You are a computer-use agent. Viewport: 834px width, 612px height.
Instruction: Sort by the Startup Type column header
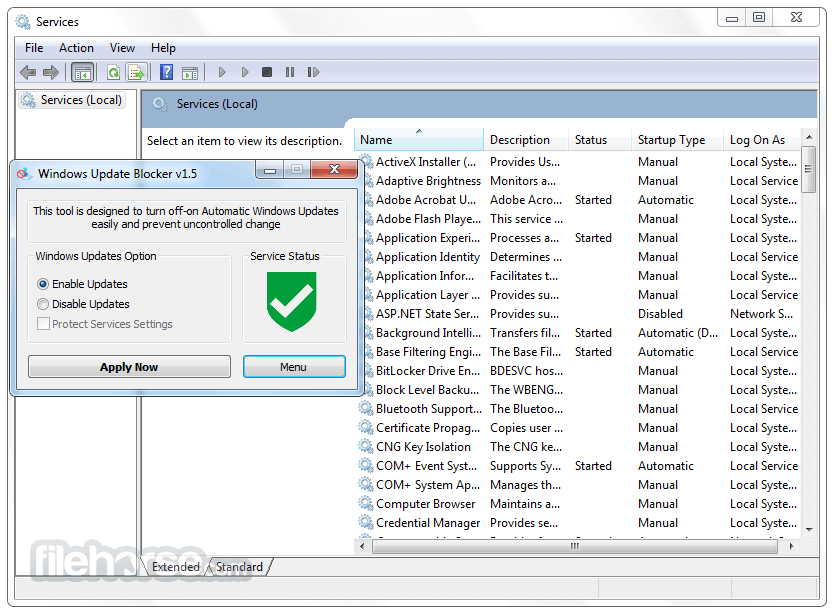point(677,139)
